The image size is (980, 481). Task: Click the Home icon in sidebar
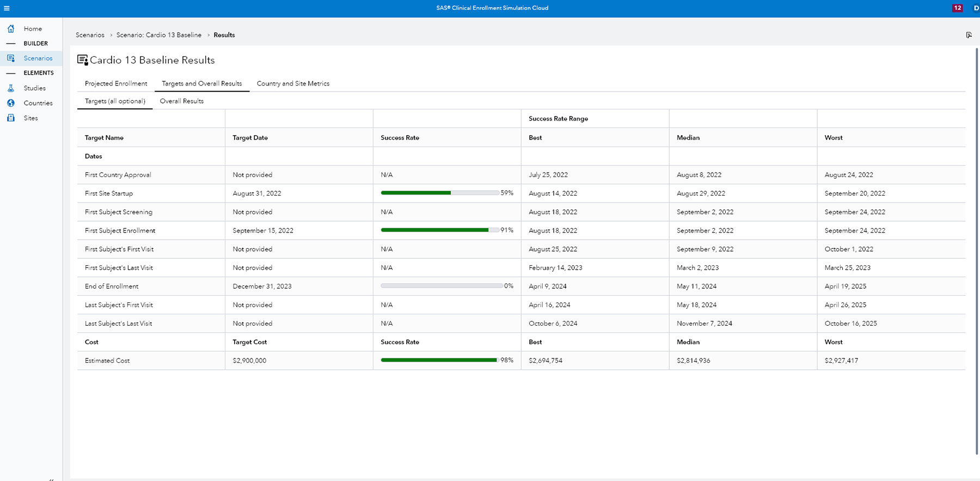click(x=11, y=28)
